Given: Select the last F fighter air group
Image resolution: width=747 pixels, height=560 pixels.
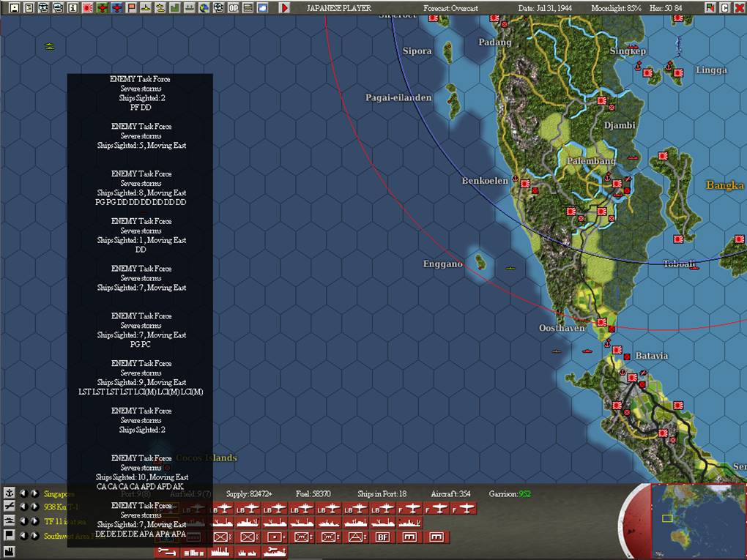Looking at the screenshot, I should (x=463, y=509).
